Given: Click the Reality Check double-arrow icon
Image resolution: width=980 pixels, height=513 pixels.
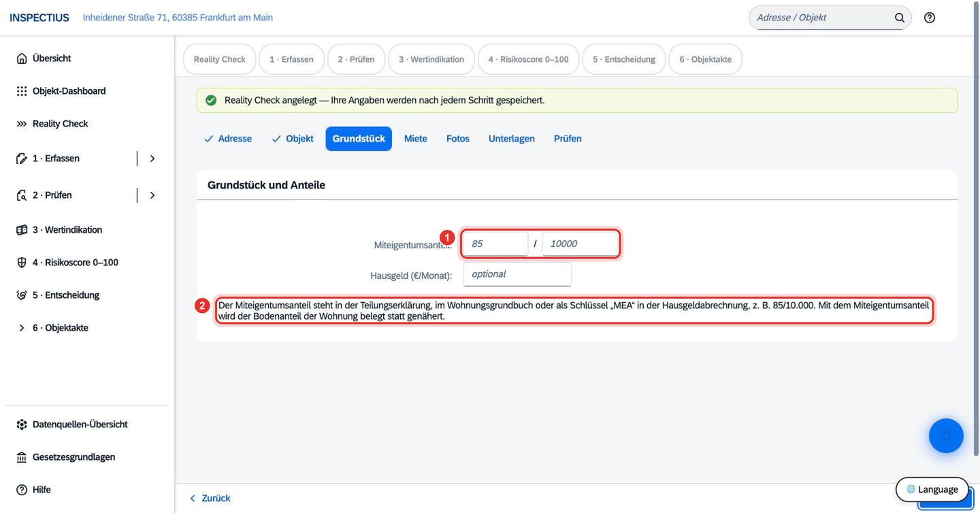Looking at the screenshot, I should [x=22, y=124].
